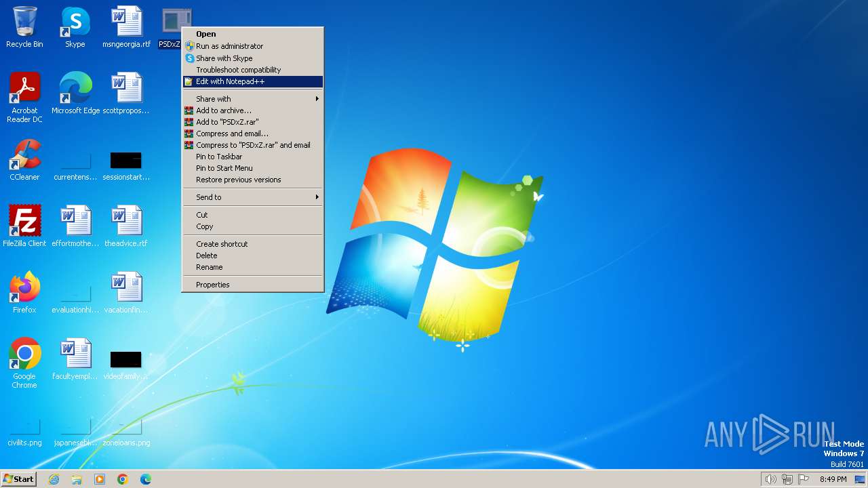Open the taskbar clock showing 8:49 PM
868x488 pixels.
833,479
